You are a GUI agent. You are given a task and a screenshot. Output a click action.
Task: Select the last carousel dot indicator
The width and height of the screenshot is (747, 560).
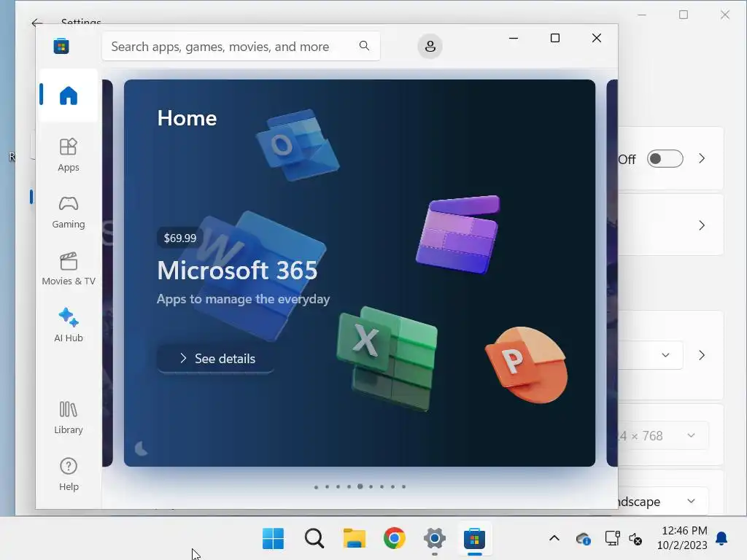pyautogui.click(x=403, y=486)
